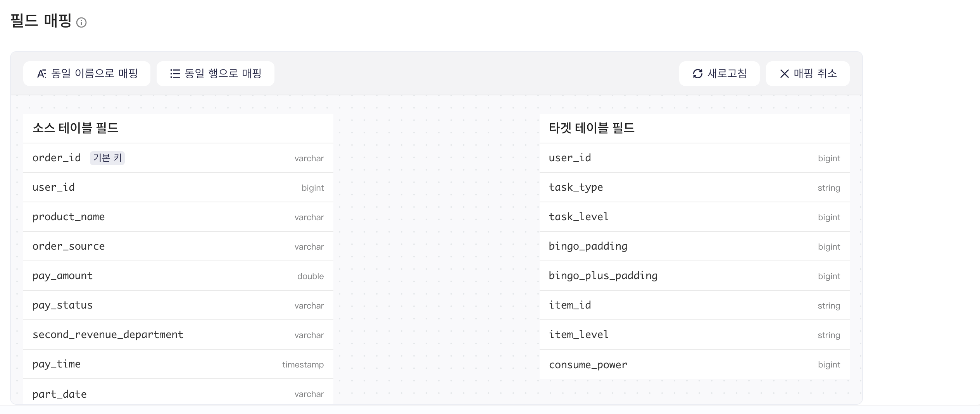Click the letter A icon in 동일 이름으로 매핑
980x414 pixels.
click(41, 74)
